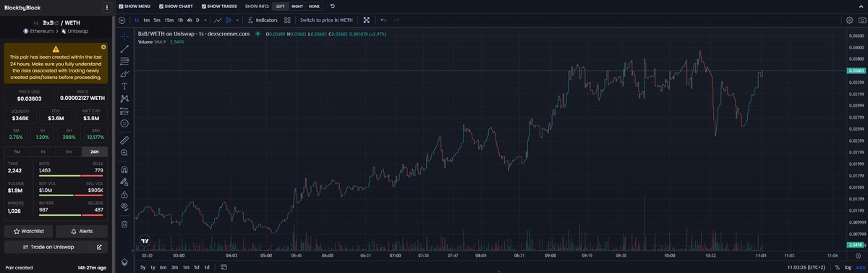Select the D chart interval
Viewport: 868px width, 273px height.
tap(197, 20)
